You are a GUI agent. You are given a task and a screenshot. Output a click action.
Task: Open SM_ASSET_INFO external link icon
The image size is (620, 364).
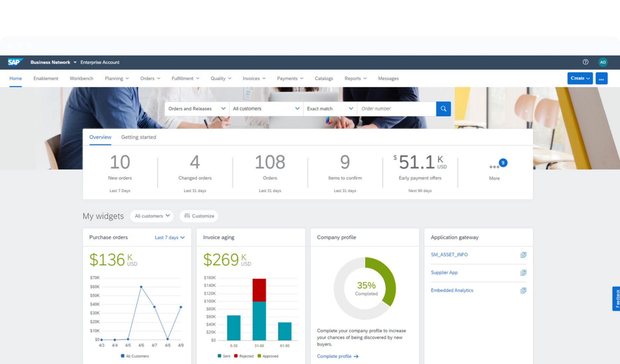pyautogui.click(x=524, y=255)
